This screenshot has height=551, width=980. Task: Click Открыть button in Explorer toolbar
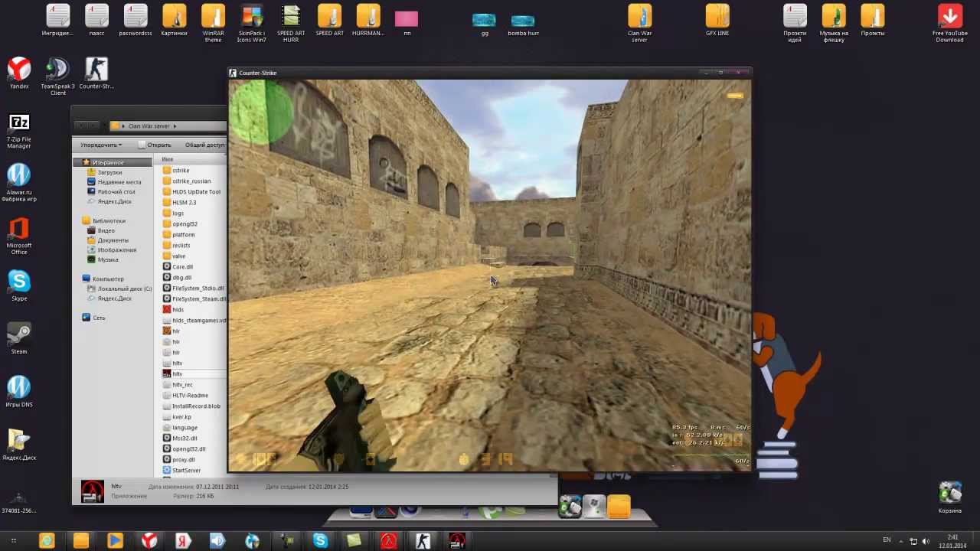(155, 145)
